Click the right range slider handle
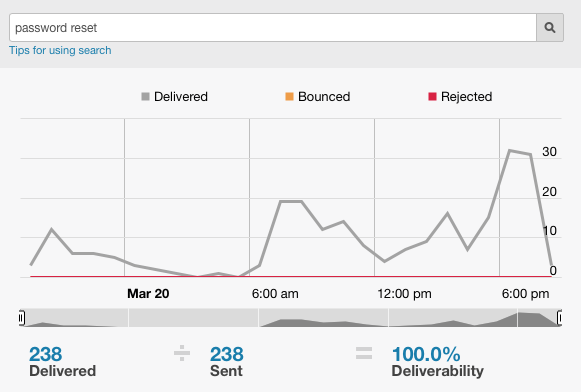 (559, 318)
